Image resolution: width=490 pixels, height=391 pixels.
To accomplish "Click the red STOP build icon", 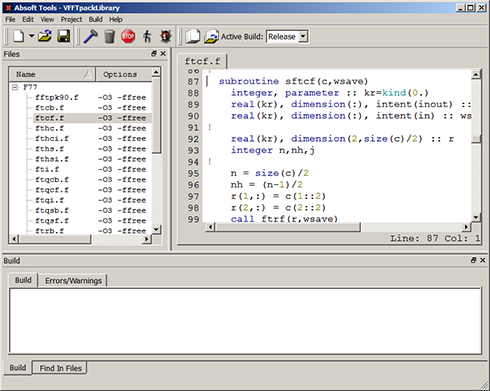I will tap(128, 36).
